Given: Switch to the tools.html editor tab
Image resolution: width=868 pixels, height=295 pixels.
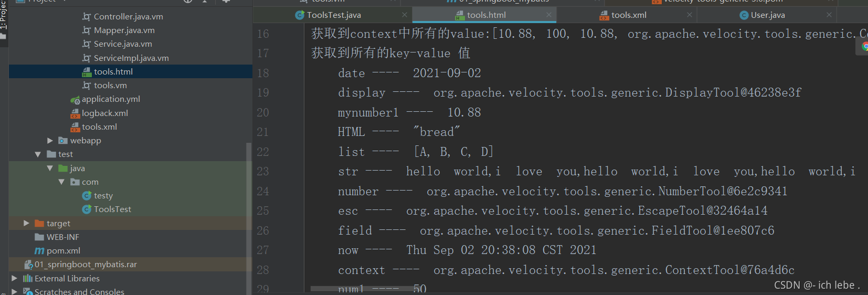Looking at the screenshot, I should [x=486, y=15].
